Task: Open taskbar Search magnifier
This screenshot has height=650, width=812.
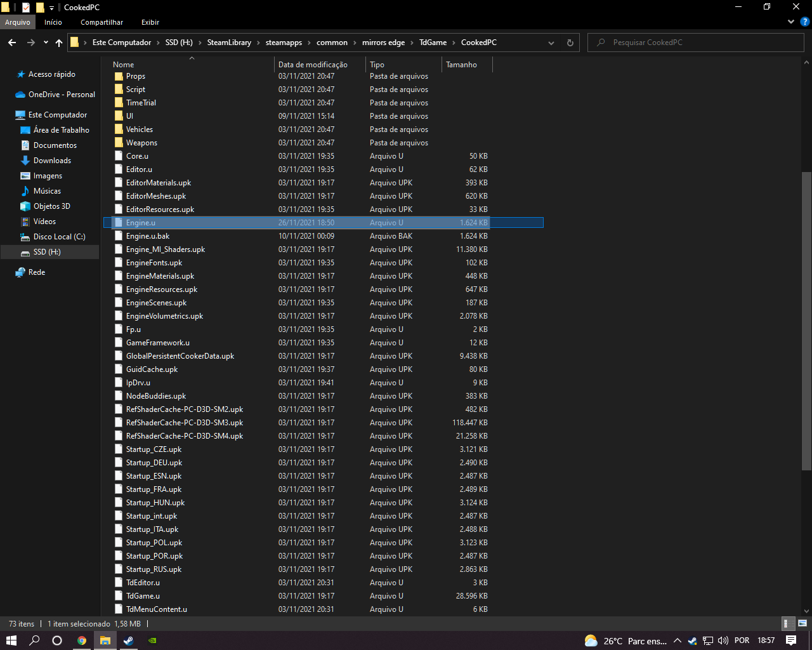Action: coord(34,640)
